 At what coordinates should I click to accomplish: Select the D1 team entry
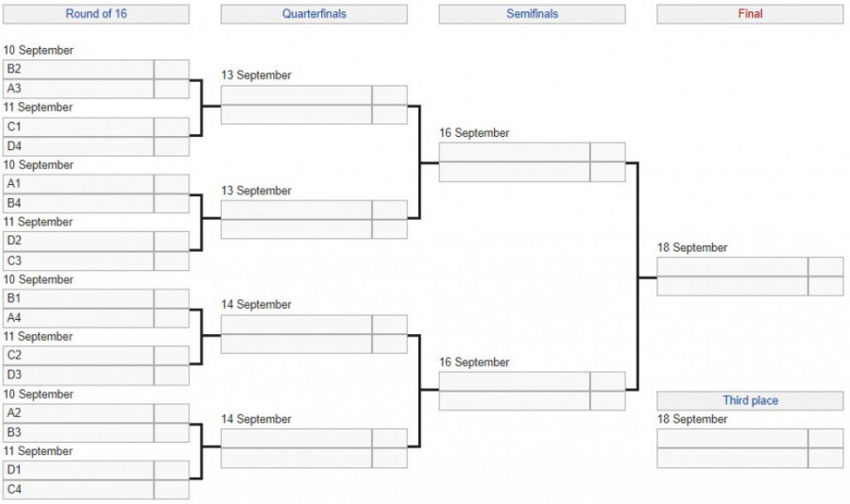78,470
